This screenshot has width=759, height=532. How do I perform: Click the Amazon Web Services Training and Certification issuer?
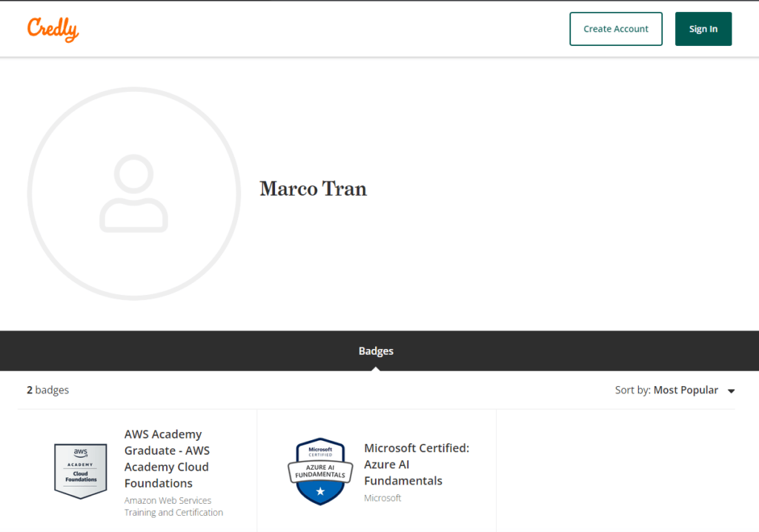coord(173,506)
